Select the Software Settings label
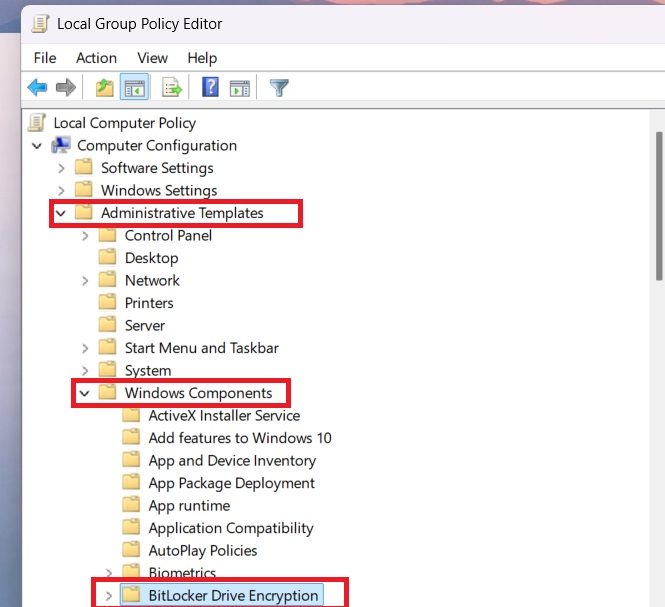 click(157, 168)
